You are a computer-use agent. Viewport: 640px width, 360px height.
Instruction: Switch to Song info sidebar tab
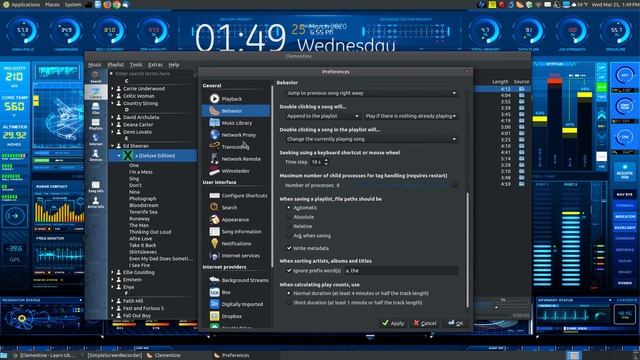[x=96, y=187]
